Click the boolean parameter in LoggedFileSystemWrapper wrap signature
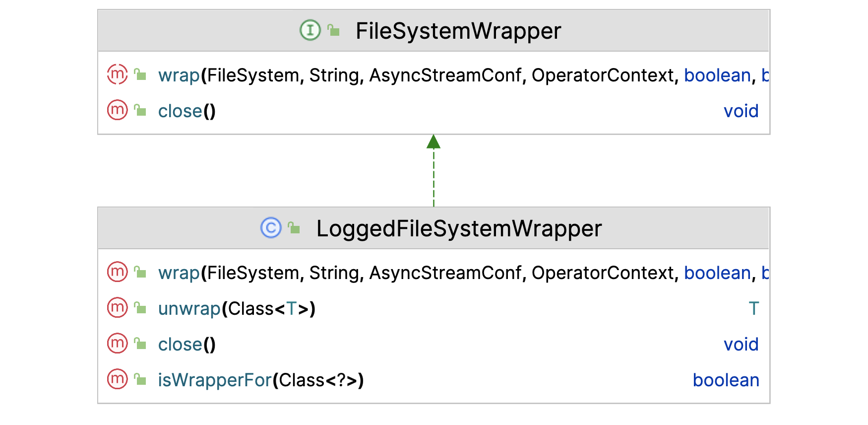 [x=717, y=273]
